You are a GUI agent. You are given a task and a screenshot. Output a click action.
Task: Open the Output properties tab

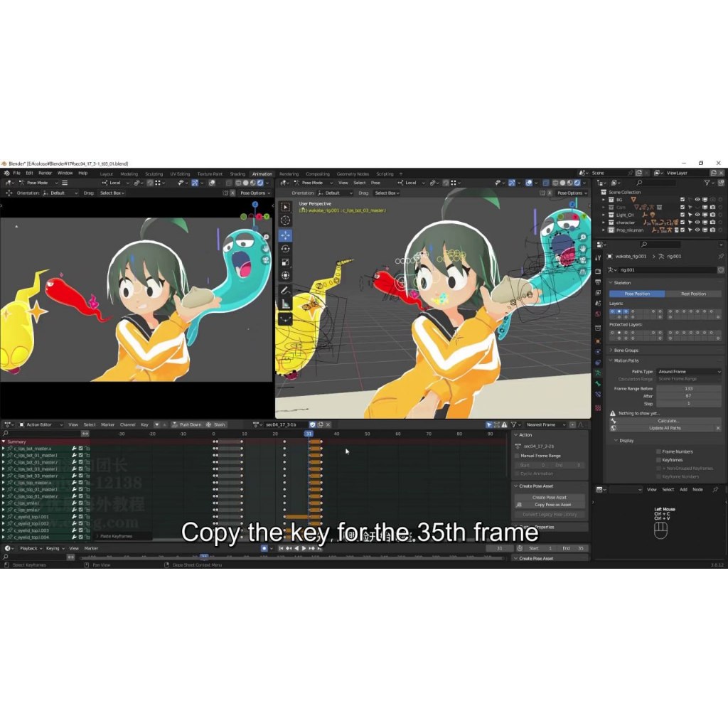pyautogui.click(x=598, y=282)
